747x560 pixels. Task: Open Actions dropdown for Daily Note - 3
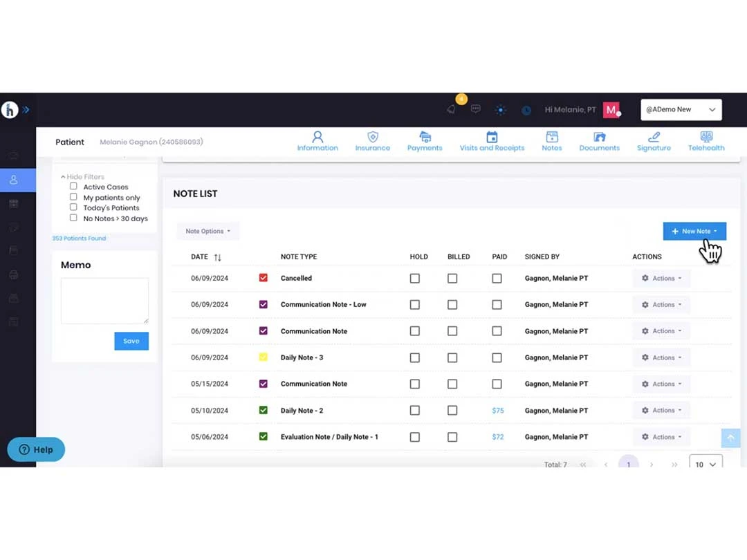coord(661,357)
